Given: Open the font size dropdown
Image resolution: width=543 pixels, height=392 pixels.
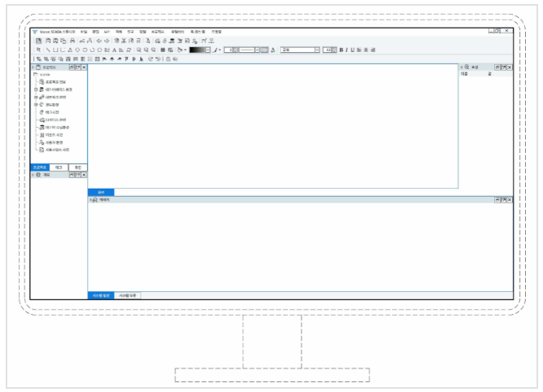Looking at the screenshot, I should click(x=333, y=50).
